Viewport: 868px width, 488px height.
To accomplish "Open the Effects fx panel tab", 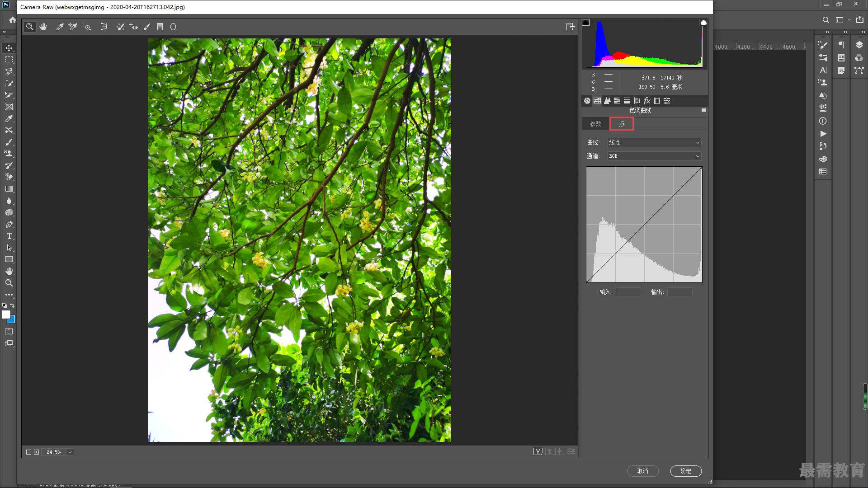I will click(x=647, y=101).
